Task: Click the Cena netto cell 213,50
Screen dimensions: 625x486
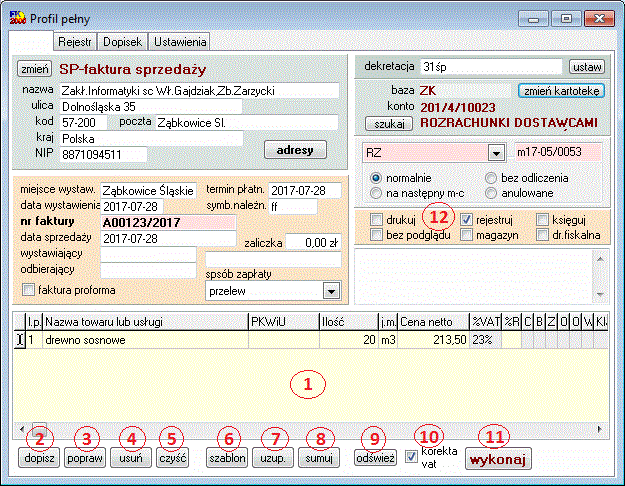Action: click(434, 340)
